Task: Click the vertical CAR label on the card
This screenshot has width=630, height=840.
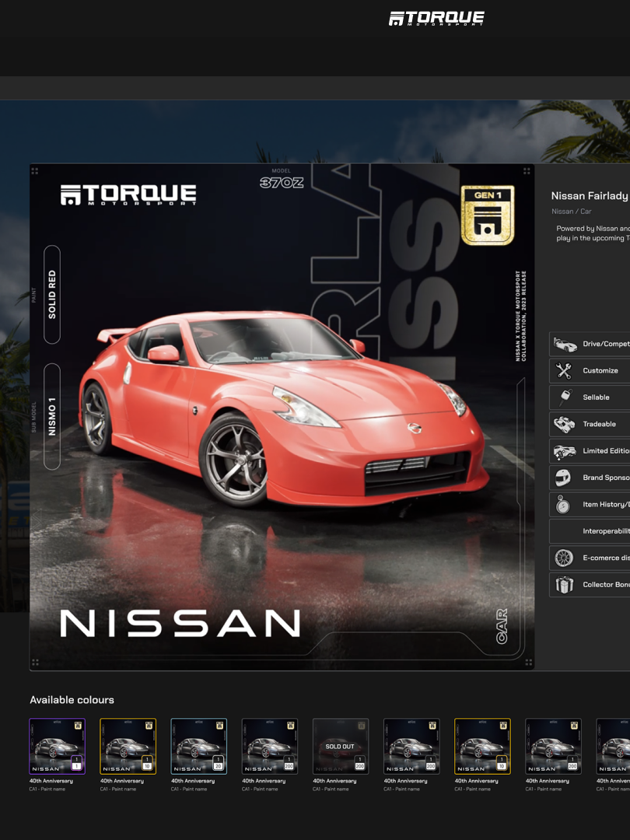Action: tap(502, 625)
